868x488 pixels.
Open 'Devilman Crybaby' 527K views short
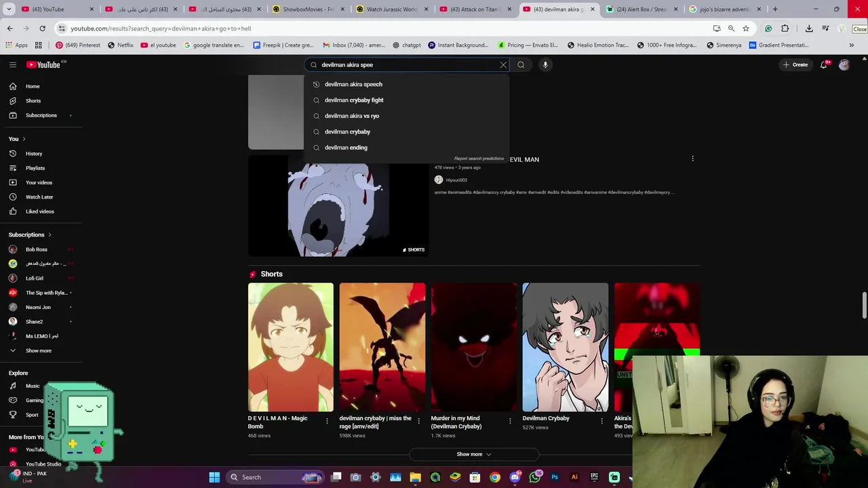tap(565, 347)
